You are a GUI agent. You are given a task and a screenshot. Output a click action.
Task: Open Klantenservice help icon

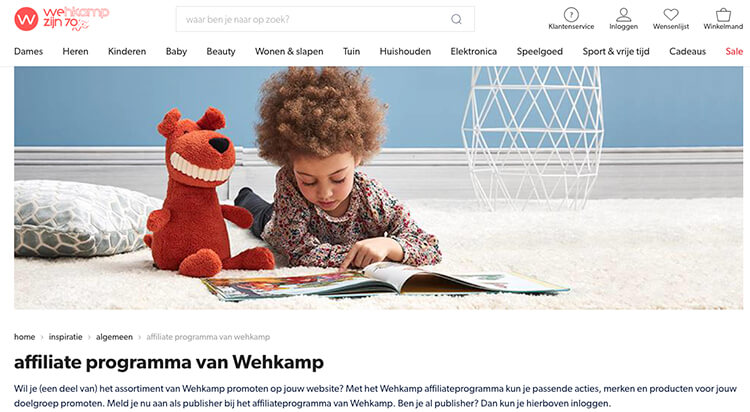571,14
